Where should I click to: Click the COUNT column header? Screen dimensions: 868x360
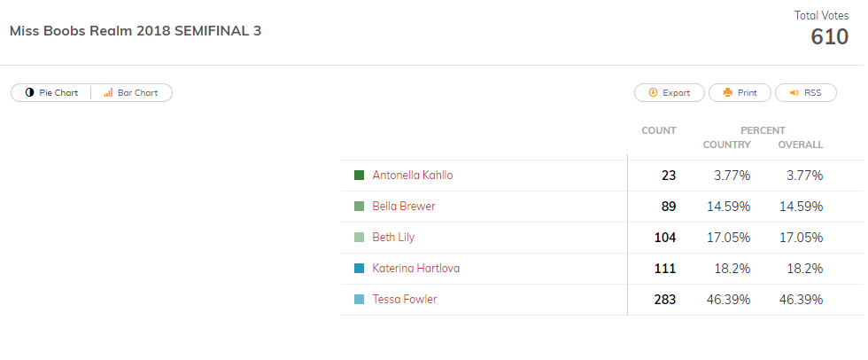pyautogui.click(x=659, y=130)
